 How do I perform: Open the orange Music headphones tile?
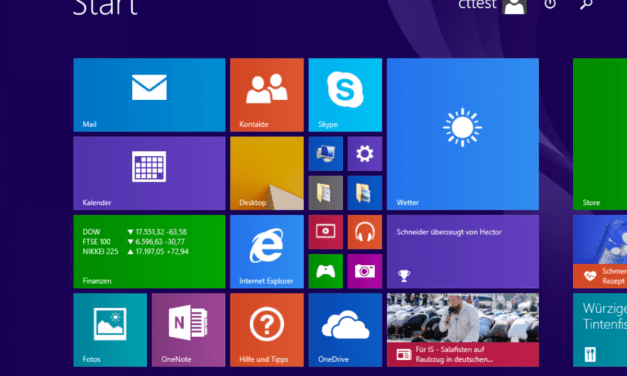(365, 232)
